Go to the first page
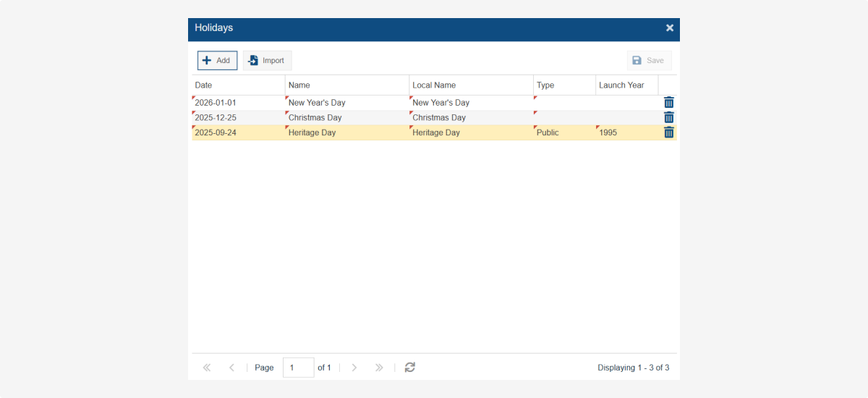Screen dimensions: 868x398 pos(207,368)
